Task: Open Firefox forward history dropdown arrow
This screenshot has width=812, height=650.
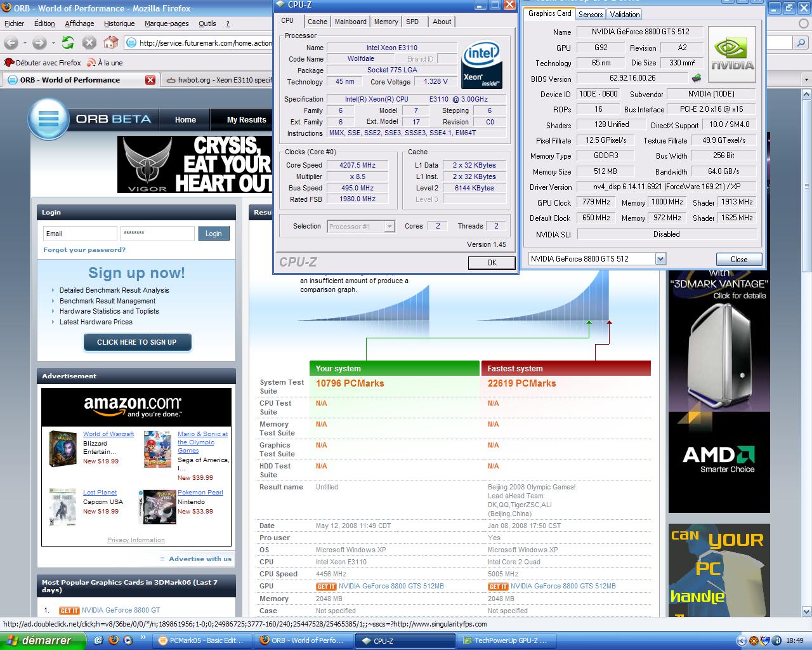Action: [53, 43]
